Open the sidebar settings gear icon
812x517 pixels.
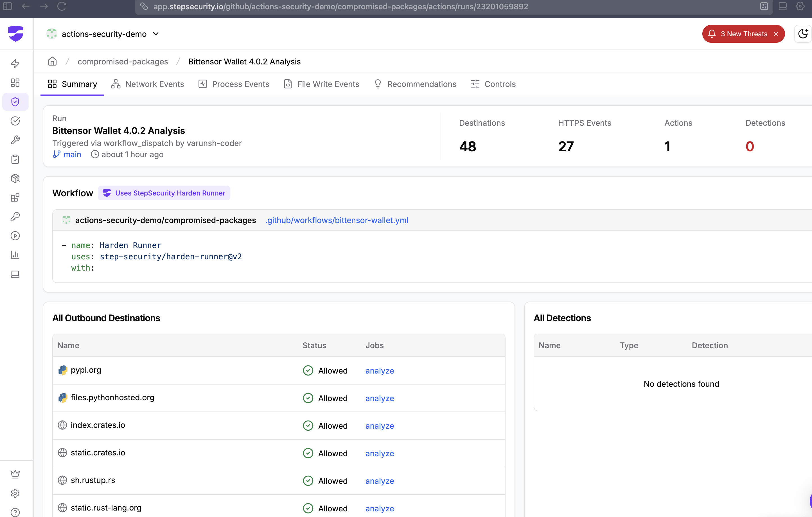(15, 493)
